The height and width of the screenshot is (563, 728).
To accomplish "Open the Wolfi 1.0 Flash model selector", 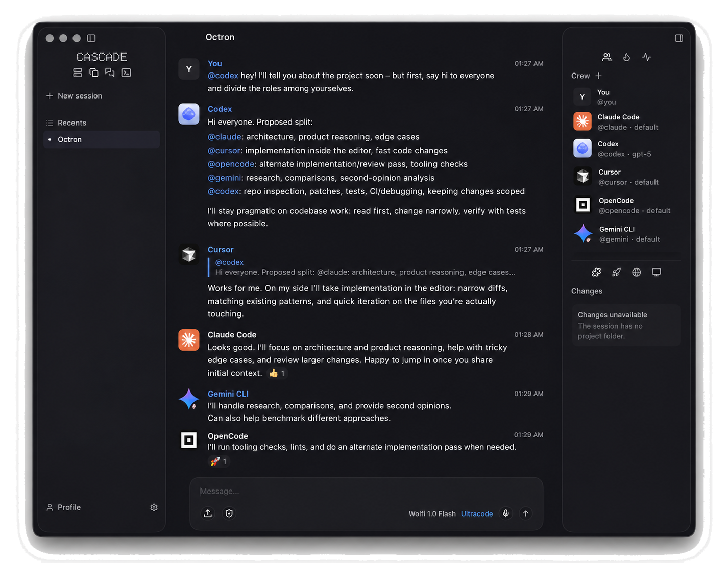I will coord(432,513).
